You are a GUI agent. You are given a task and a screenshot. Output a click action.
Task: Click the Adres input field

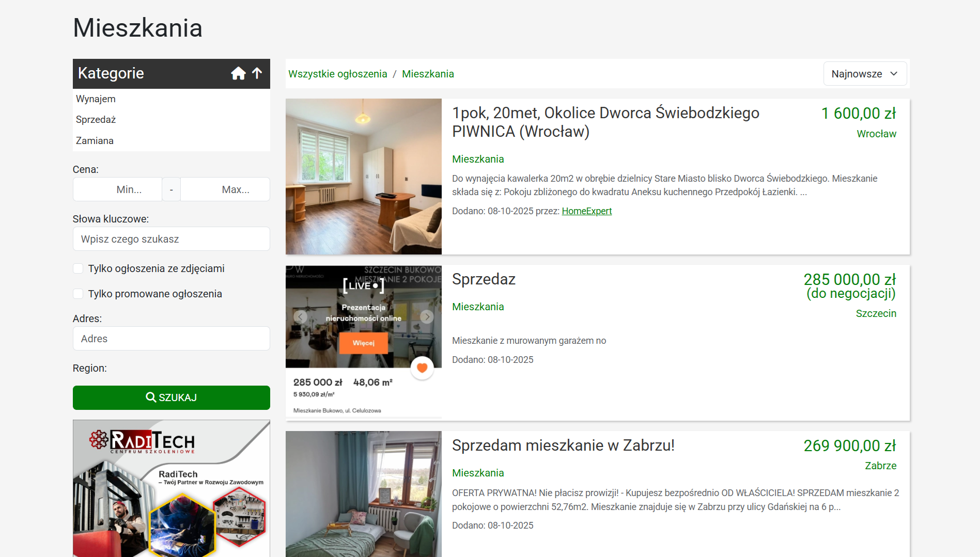[171, 338]
